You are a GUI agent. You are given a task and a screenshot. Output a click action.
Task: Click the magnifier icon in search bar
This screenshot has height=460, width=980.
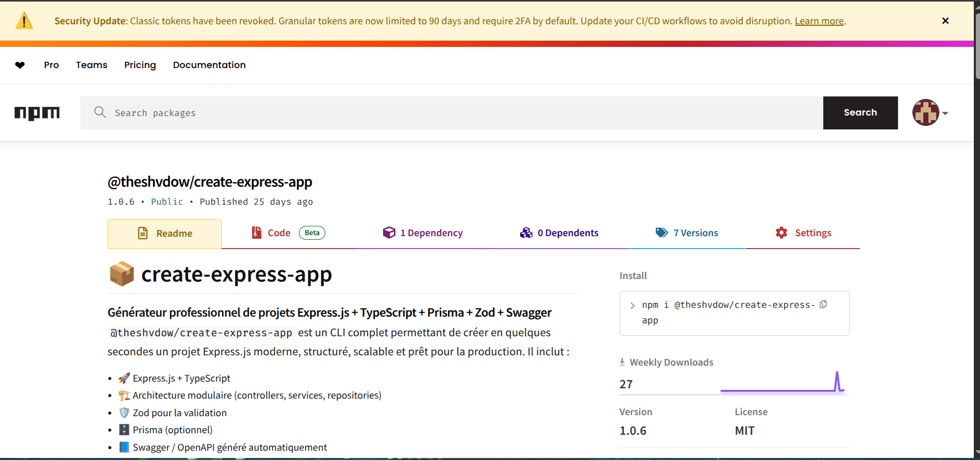point(100,112)
